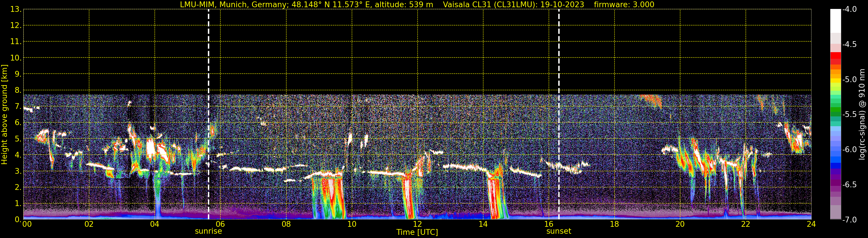This screenshot has width=868, height=238.
Task: Click the 8. height axis tick label
Action: pos(18,90)
